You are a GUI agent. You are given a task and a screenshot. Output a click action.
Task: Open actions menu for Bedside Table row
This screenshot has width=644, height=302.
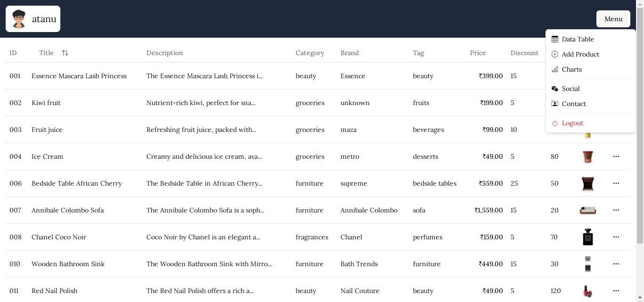click(616, 183)
